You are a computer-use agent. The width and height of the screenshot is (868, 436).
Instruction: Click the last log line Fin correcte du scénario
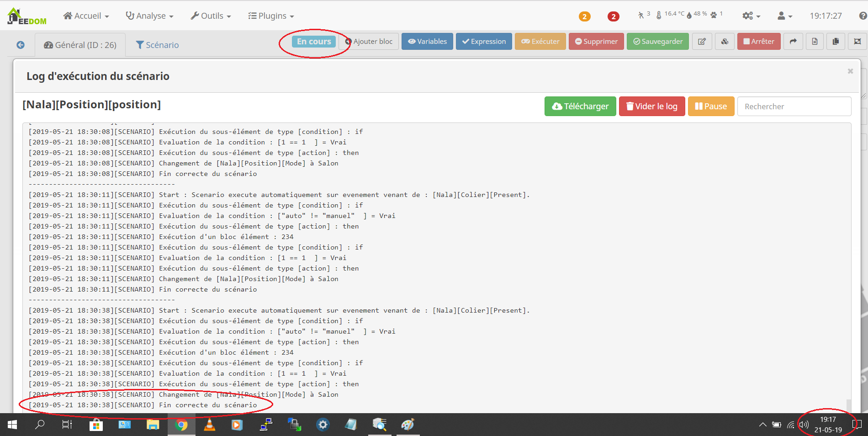pyautogui.click(x=143, y=405)
